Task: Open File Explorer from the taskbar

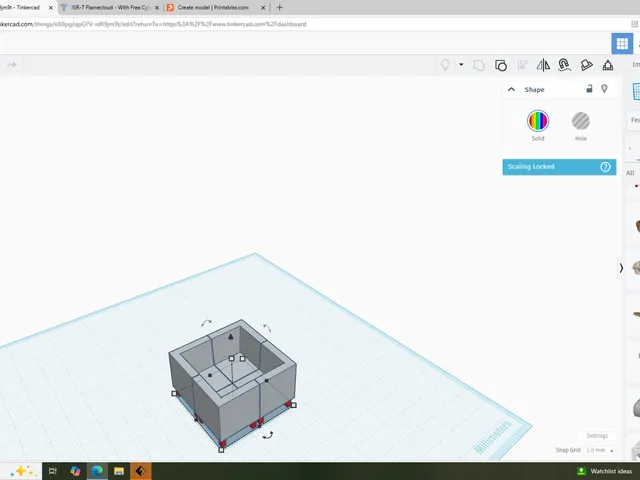Action: pos(119,471)
